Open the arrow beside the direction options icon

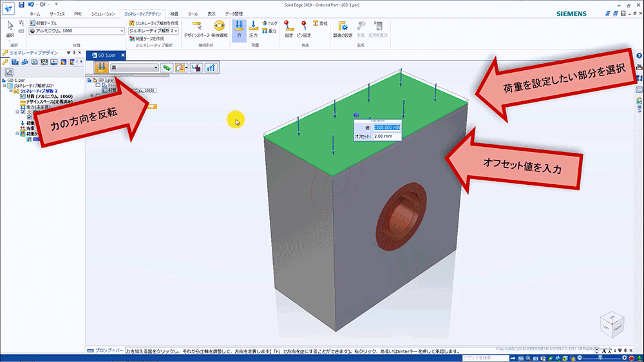tap(187, 68)
